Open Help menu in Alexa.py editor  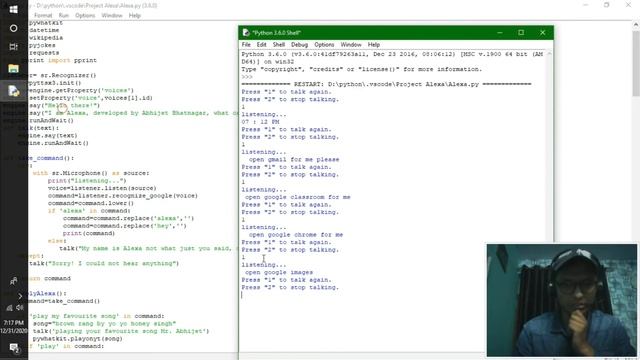(x=134, y=16)
